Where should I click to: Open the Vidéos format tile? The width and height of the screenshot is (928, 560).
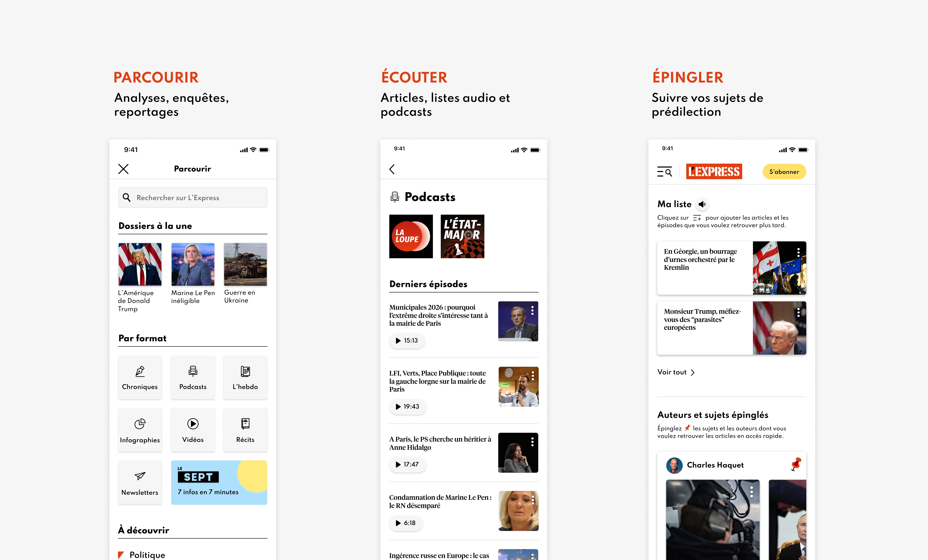pos(193,430)
